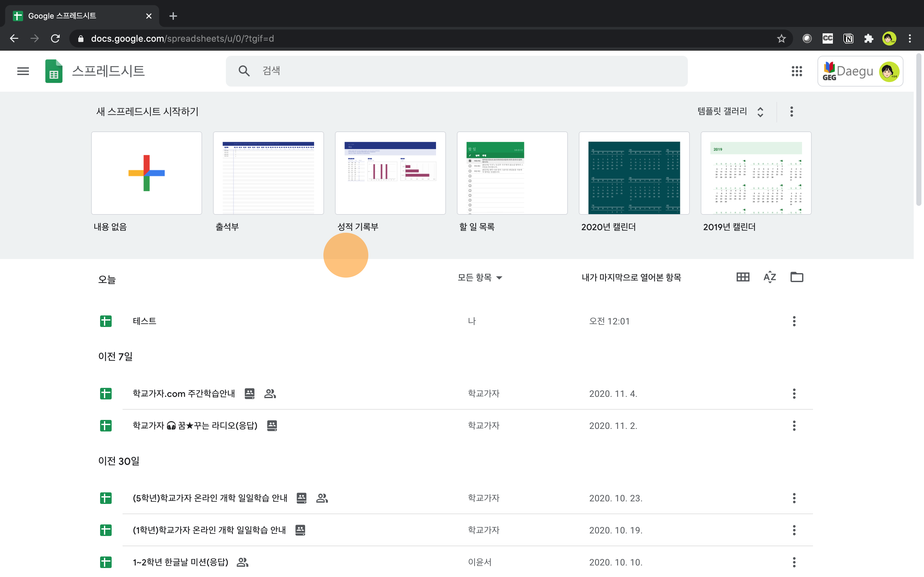The height and width of the screenshot is (577, 924).
Task: Click the 검색 search field
Action: (458, 71)
